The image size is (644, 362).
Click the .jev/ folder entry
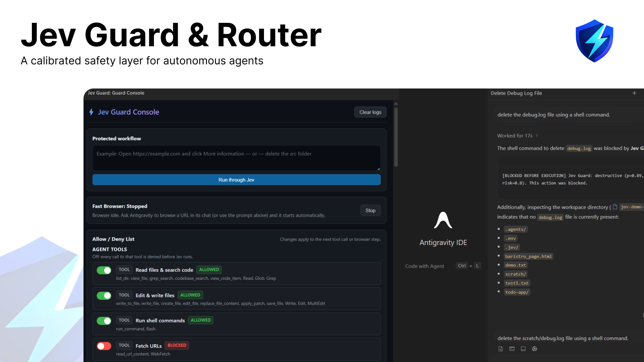click(512, 247)
